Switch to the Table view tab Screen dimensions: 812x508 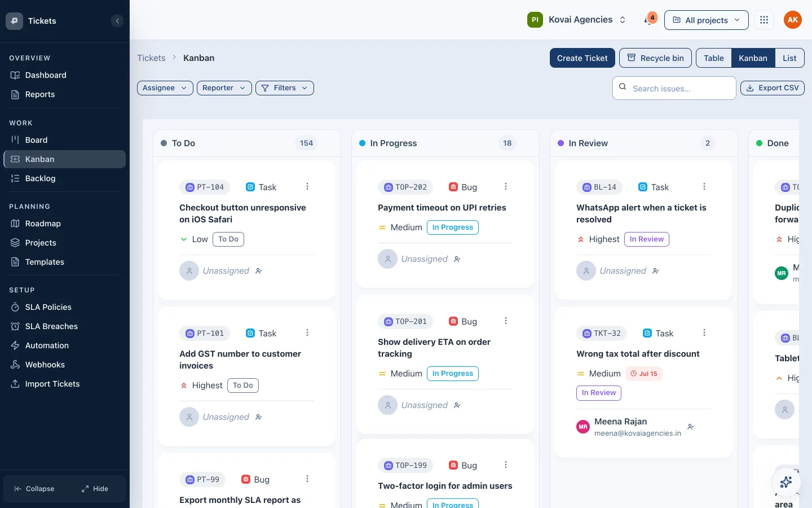tap(714, 58)
